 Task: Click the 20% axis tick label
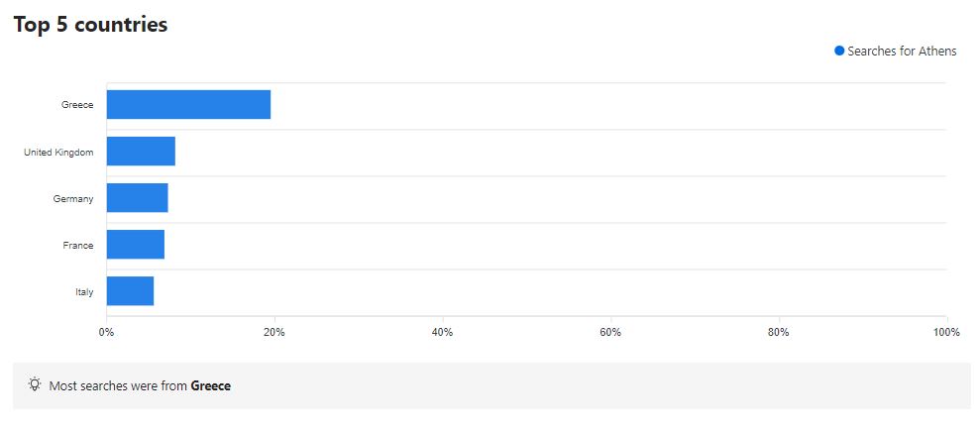point(274,332)
